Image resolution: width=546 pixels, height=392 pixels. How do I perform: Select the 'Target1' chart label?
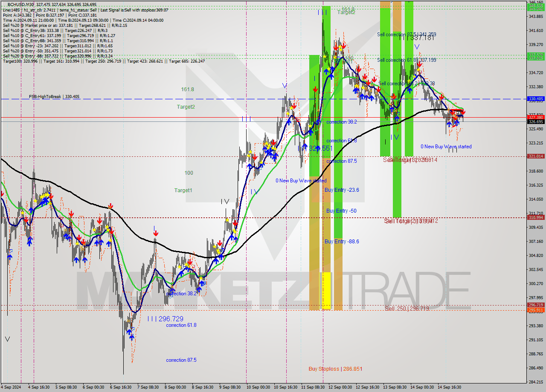pos(183,190)
